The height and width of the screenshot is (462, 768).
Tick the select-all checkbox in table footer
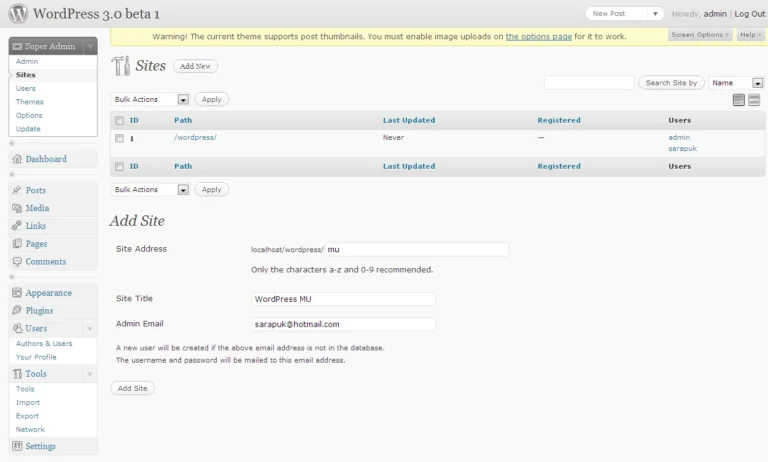120,167
